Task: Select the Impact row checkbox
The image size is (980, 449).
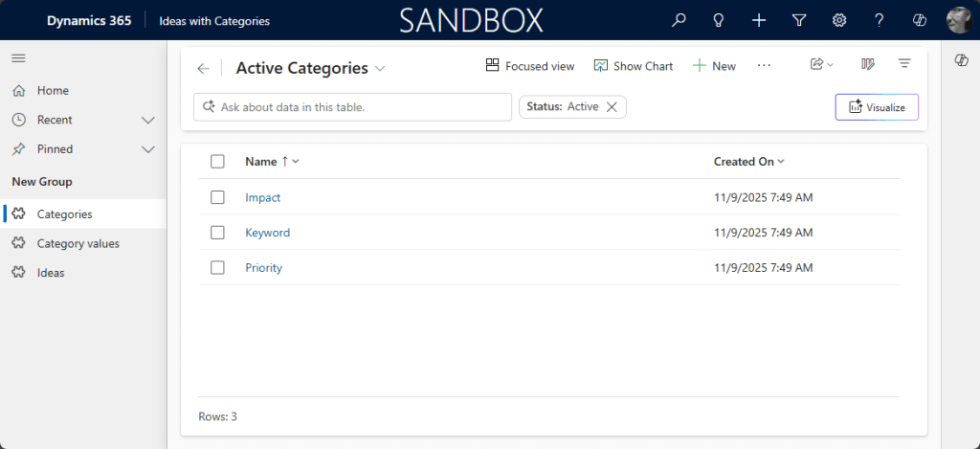Action: 217,197
